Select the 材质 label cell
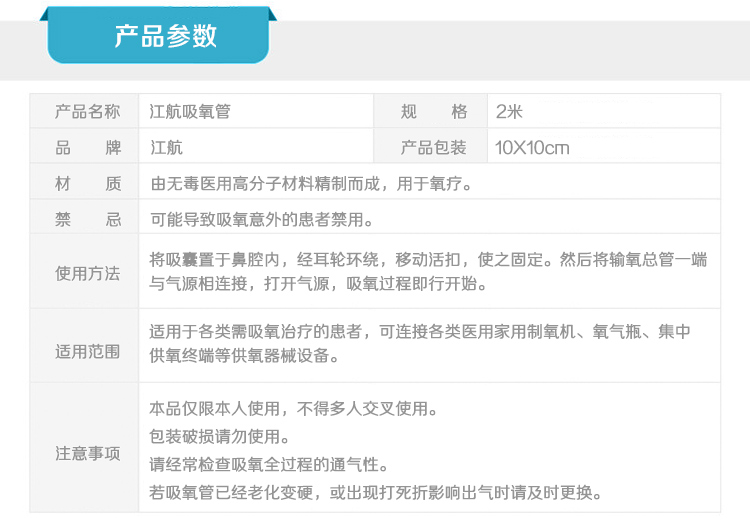750x530 pixels. coord(87,183)
